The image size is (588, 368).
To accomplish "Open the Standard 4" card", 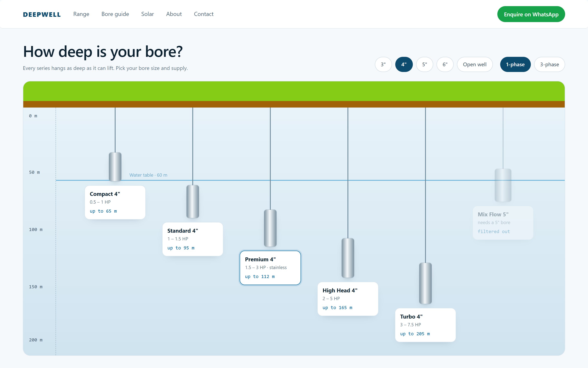I will pos(193,239).
